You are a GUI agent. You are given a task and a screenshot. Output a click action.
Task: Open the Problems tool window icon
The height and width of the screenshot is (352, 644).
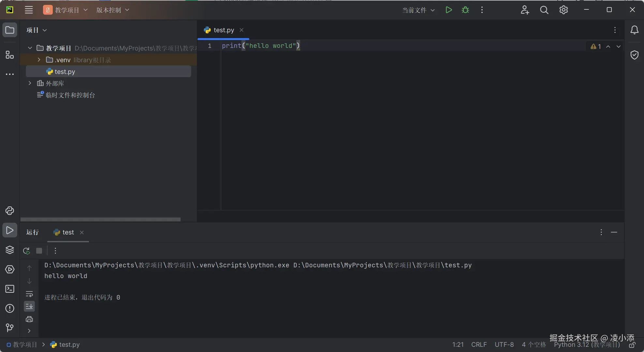[10, 308]
